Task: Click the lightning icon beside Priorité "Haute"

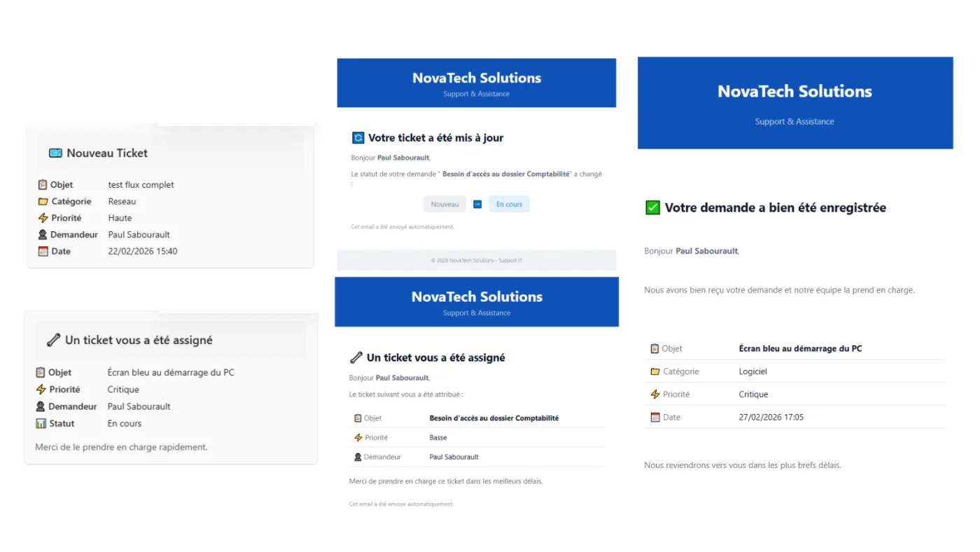Action: 43,218
